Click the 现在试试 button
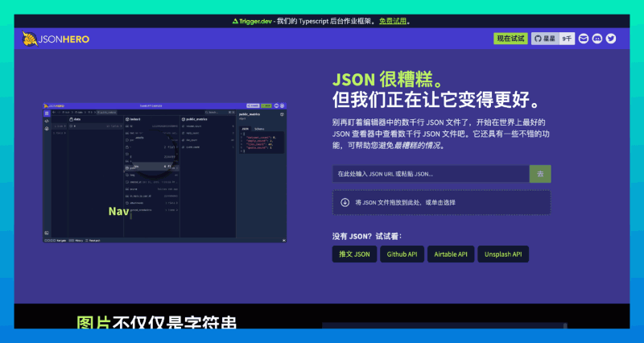This screenshot has height=343, width=644. pos(510,39)
